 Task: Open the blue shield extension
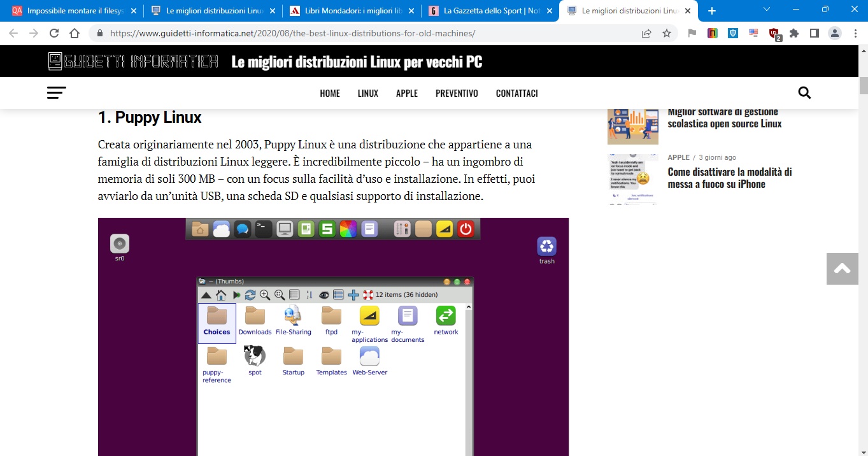click(x=733, y=34)
